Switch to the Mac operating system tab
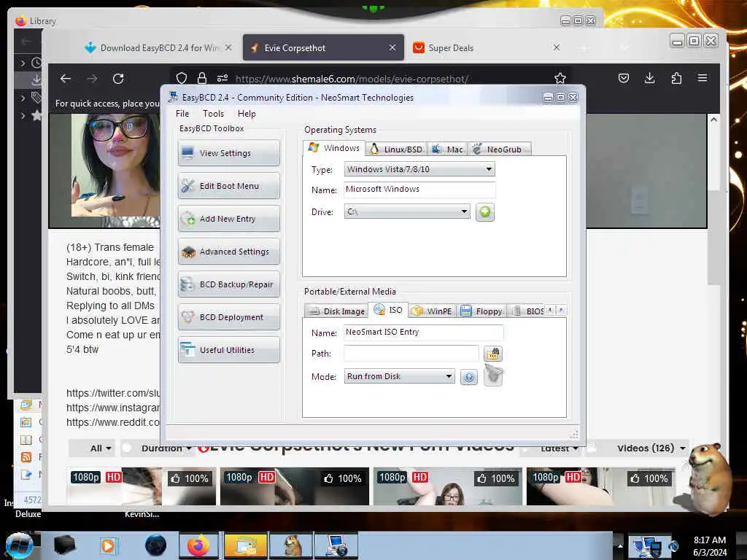The height and width of the screenshot is (560, 747). pyautogui.click(x=447, y=149)
